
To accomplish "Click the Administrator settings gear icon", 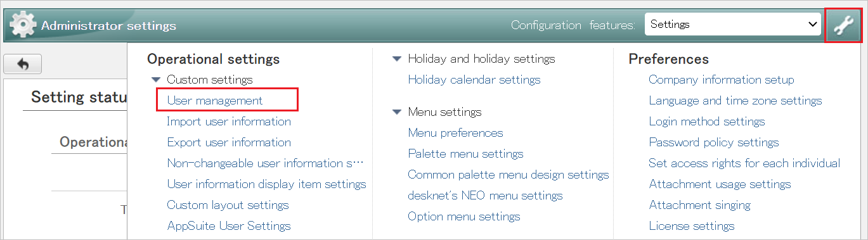I will tap(23, 25).
